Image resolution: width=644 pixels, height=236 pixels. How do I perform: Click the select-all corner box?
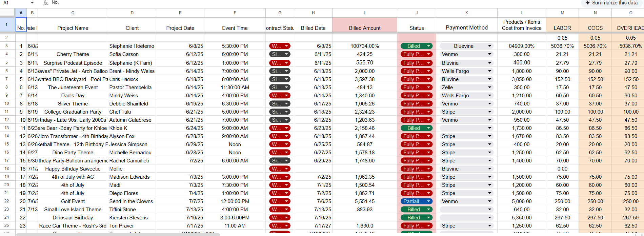pos(7,13)
